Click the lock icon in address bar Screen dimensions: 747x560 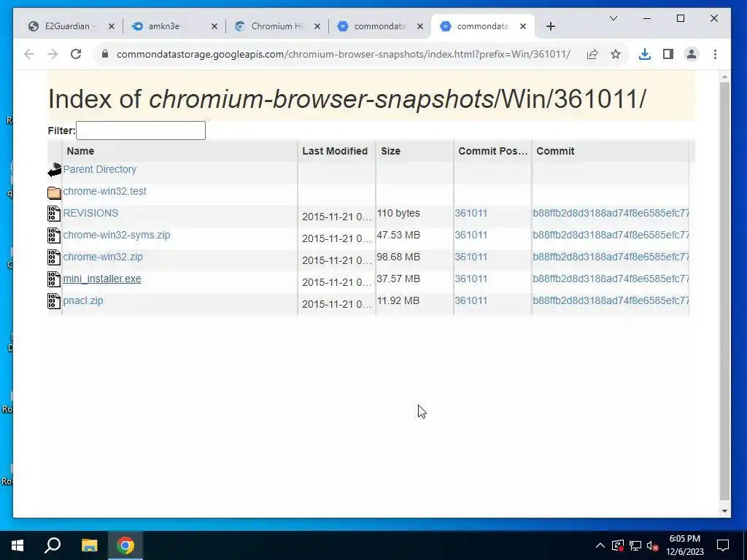click(105, 54)
